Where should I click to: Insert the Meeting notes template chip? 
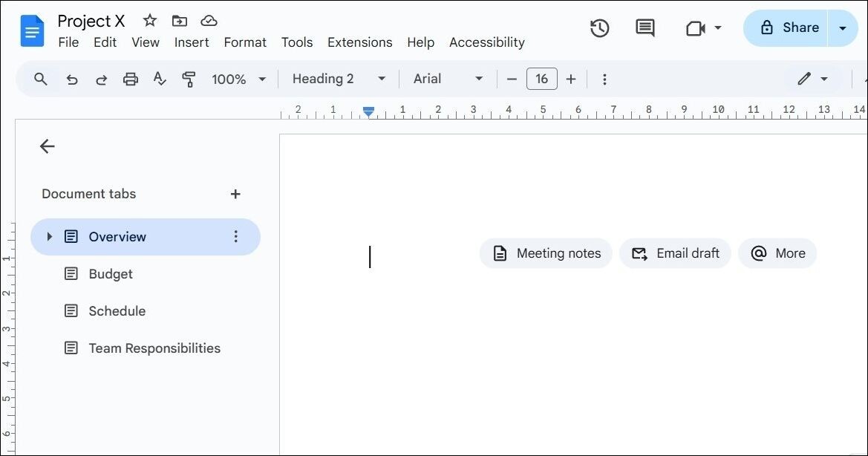pyautogui.click(x=546, y=253)
